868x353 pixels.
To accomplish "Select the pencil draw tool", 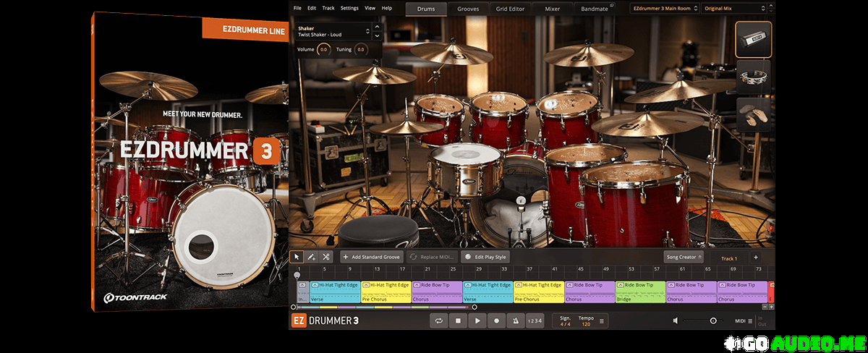I will point(311,257).
